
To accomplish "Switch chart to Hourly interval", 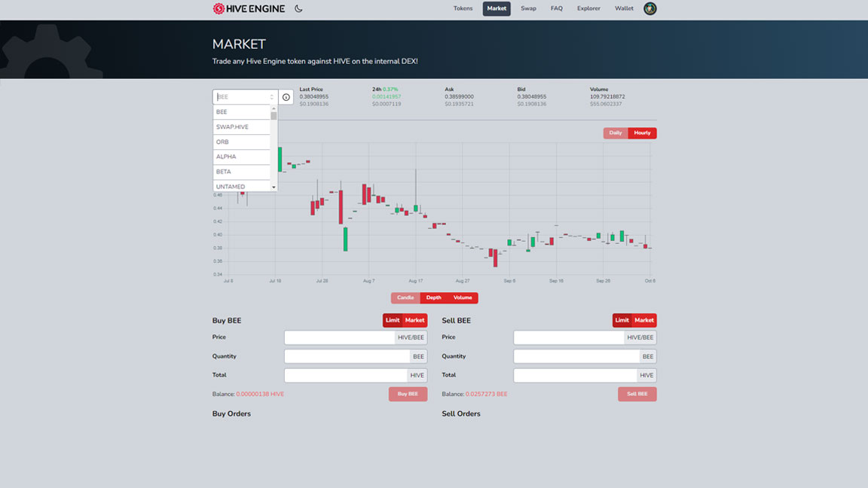I will (642, 133).
